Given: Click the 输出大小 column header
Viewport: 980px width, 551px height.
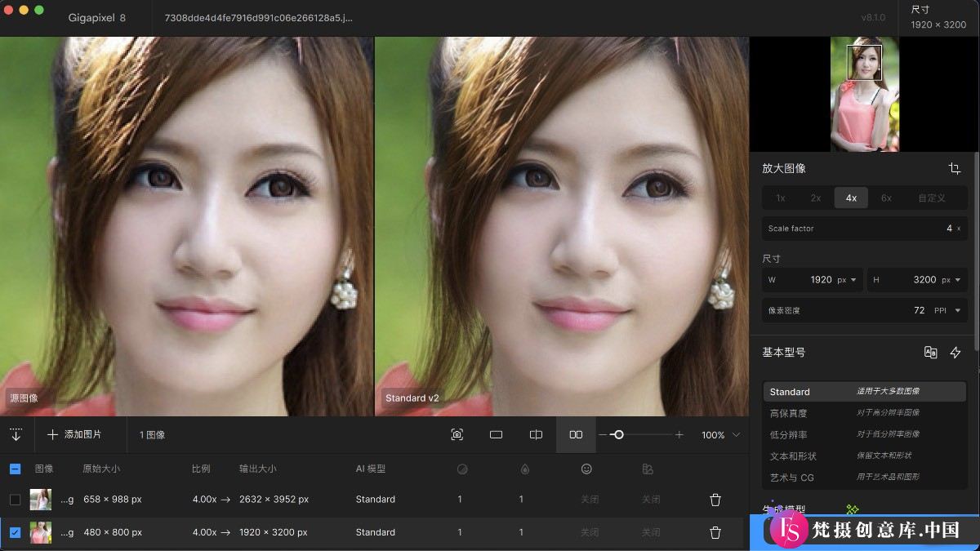Looking at the screenshot, I should (257, 469).
